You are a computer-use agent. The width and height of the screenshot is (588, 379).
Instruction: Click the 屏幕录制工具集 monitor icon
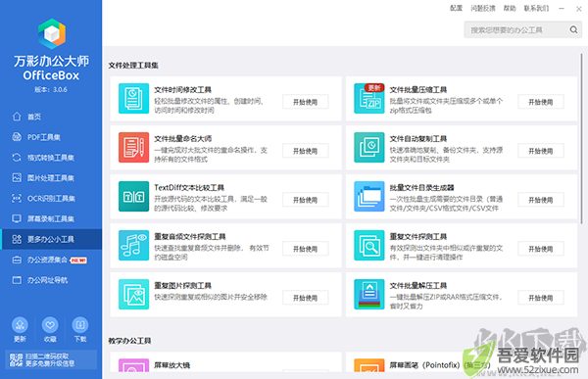click(x=17, y=218)
